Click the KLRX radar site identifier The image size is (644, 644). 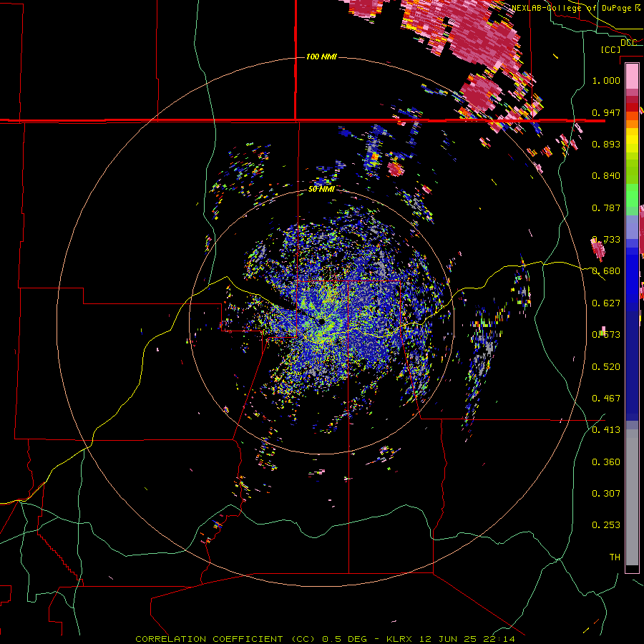click(399, 639)
